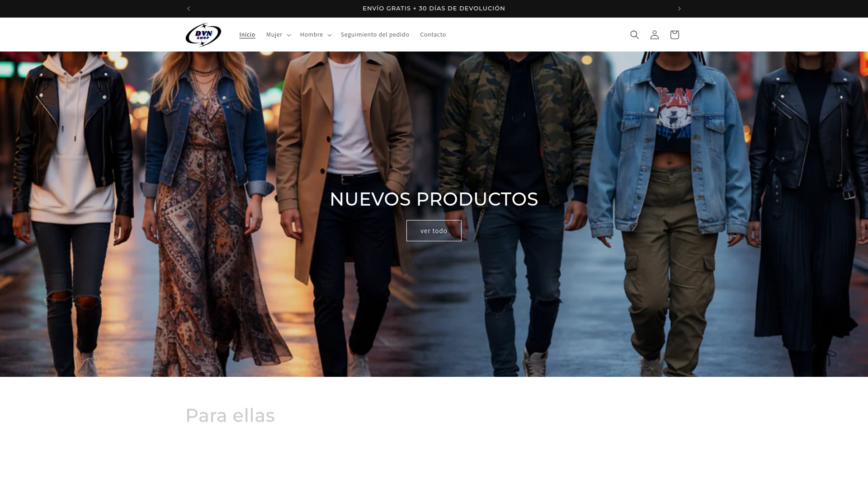Open the search magnifier icon
The width and height of the screenshot is (868, 488).
(635, 35)
